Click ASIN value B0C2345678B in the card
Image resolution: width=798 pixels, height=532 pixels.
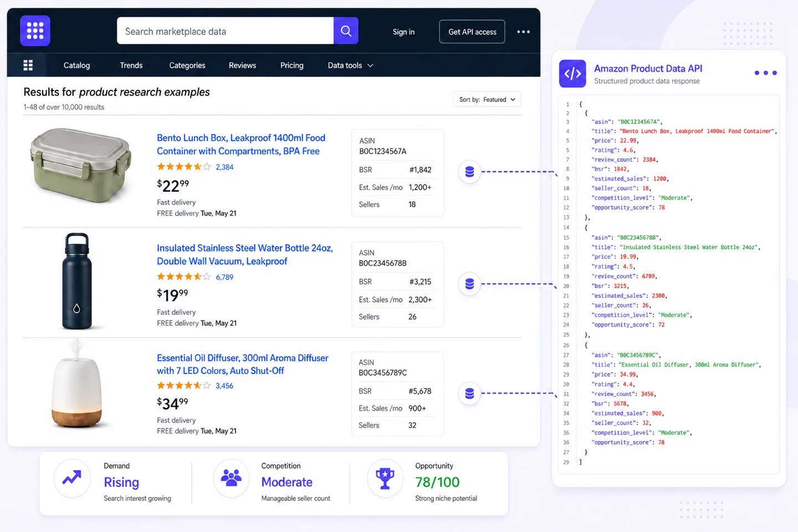click(383, 263)
